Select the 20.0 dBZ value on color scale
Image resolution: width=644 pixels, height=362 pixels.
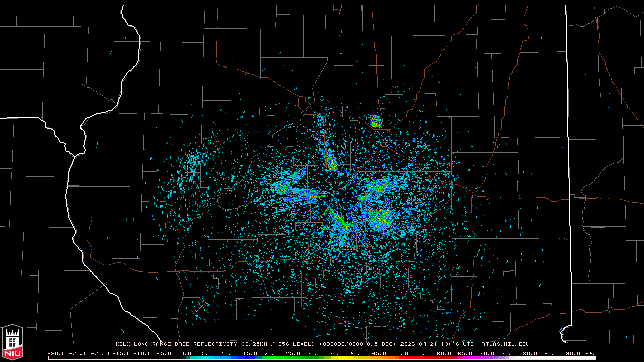272,353
